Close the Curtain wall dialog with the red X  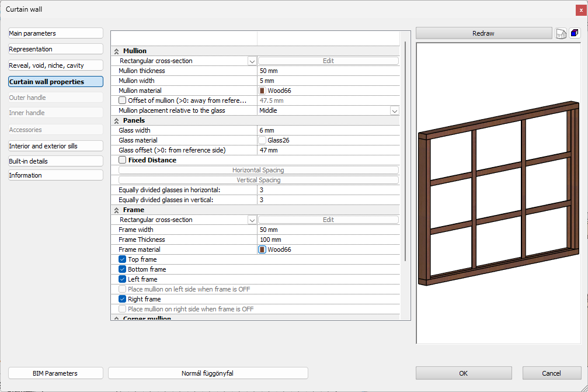click(581, 10)
